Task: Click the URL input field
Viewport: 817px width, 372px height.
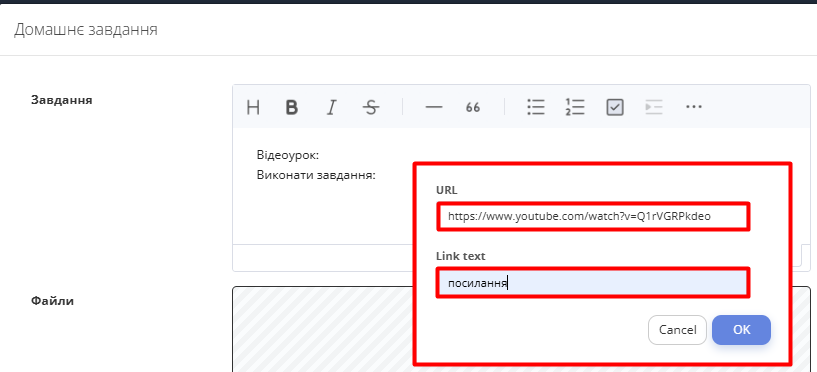Action: pyautogui.click(x=593, y=216)
